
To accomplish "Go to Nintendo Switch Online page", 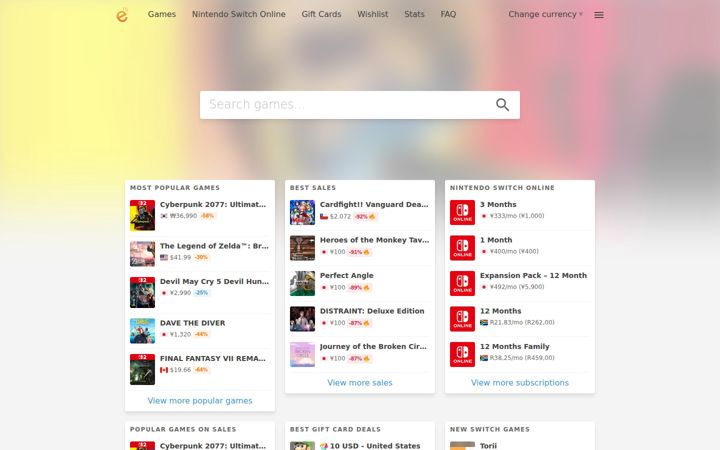I will [239, 14].
